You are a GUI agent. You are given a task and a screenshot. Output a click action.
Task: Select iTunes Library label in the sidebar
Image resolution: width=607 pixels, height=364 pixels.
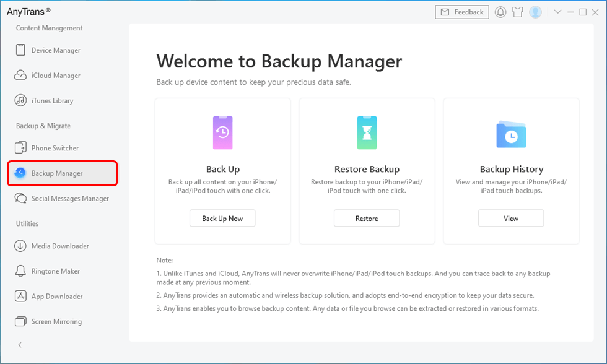click(52, 100)
